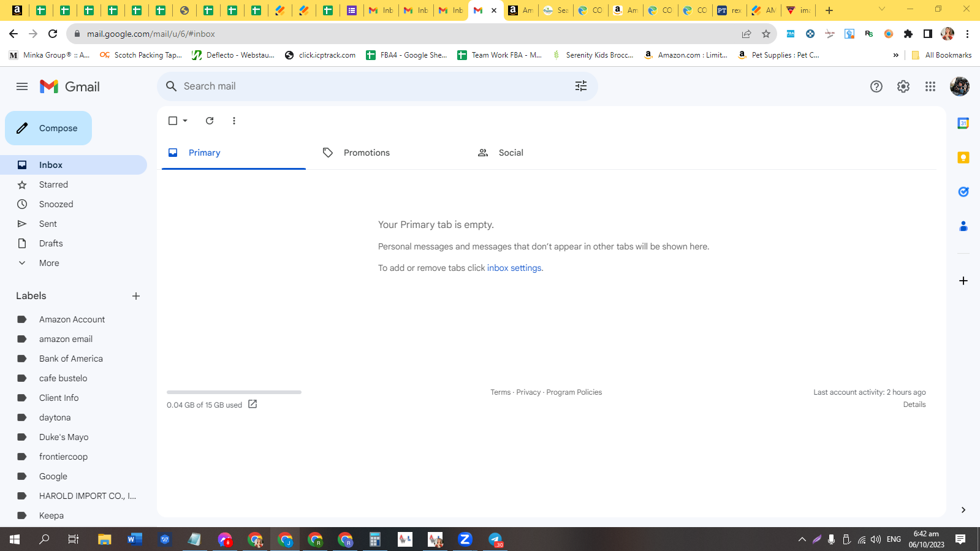The height and width of the screenshot is (551, 980).
Task: Click the Gmail logo
Action: 70,86
